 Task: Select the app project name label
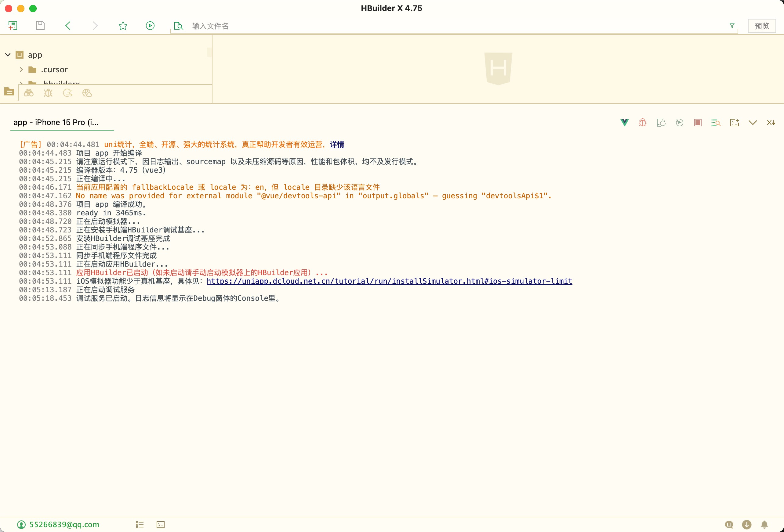35,55
